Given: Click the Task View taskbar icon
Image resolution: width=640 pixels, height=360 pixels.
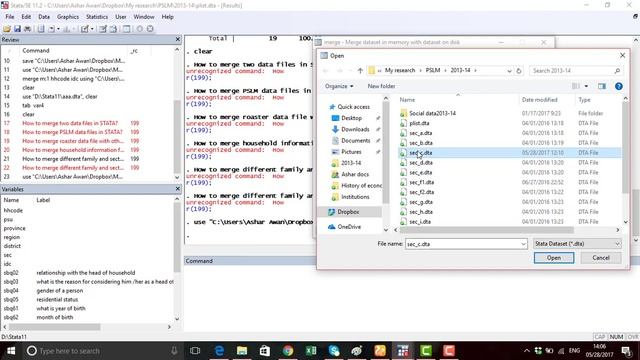Looking at the screenshot, I should 195,351.
